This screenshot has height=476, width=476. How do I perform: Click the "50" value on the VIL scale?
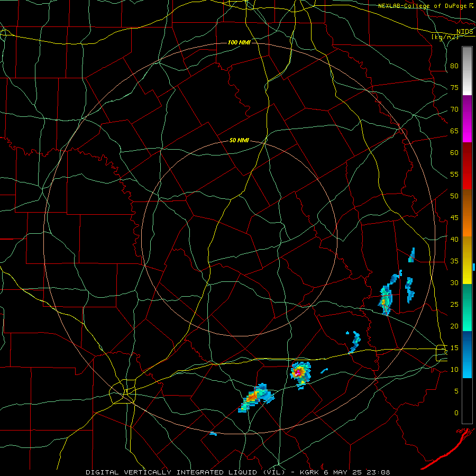[454, 196]
